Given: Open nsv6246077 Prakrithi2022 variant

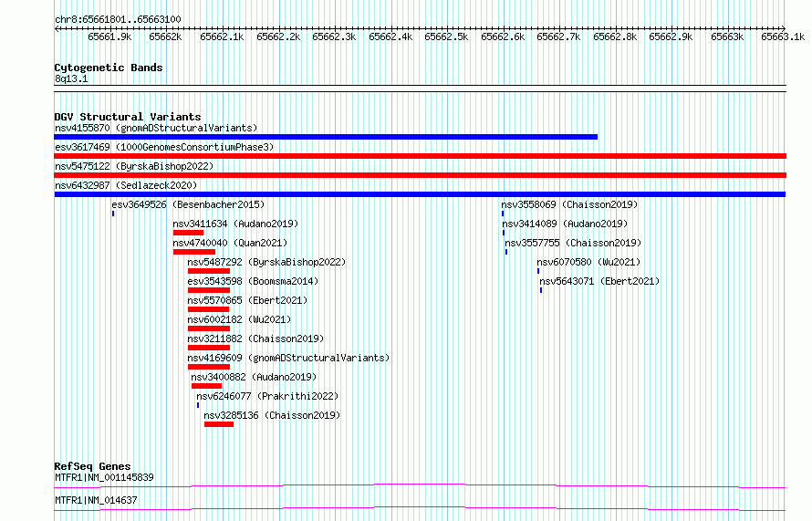Looking at the screenshot, I should 267,396.
